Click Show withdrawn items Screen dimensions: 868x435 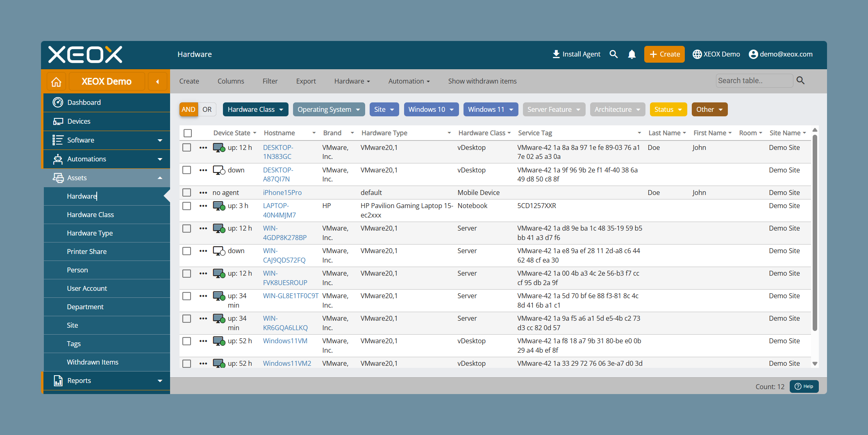(482, 81)
